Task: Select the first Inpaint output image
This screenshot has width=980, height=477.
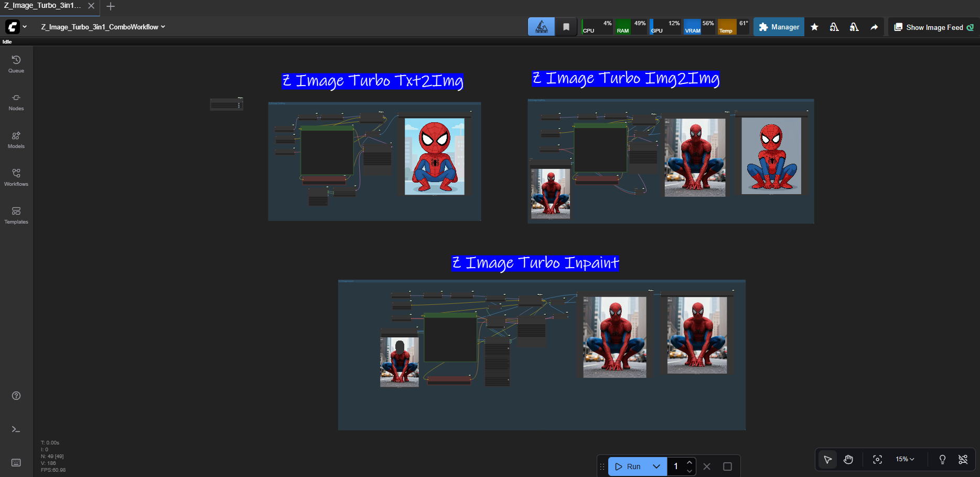Action: tap(615, 337)
